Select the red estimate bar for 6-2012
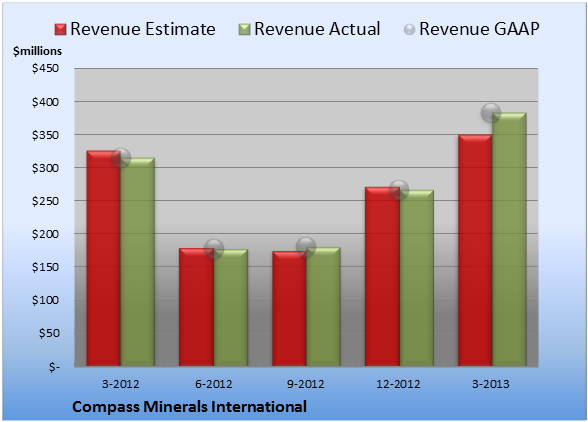Viewport: 588px width, 422px height. (196, 307)
